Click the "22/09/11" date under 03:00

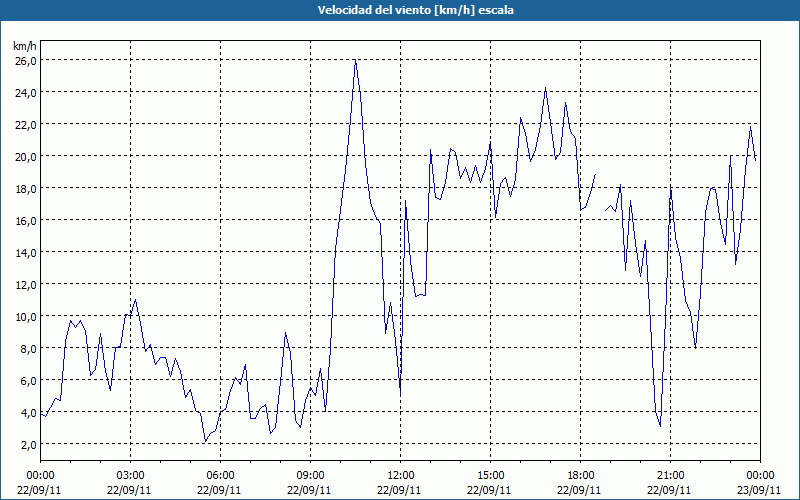[x=129, y=490]
